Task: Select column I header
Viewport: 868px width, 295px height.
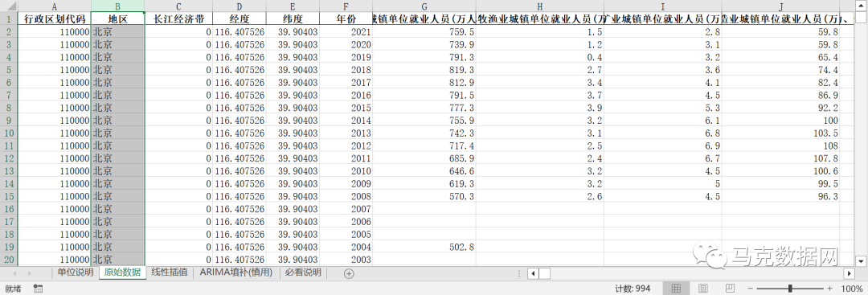Action: point(662,6)
